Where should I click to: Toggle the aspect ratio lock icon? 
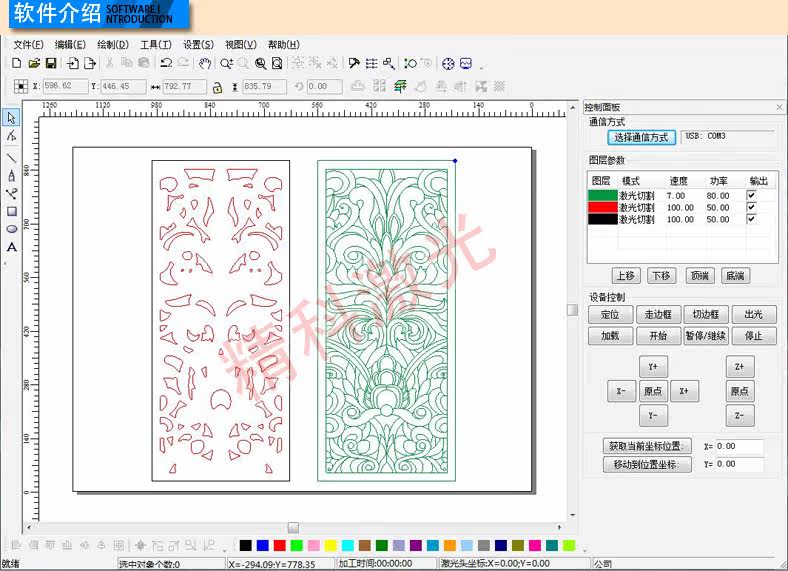pos(217,87)
